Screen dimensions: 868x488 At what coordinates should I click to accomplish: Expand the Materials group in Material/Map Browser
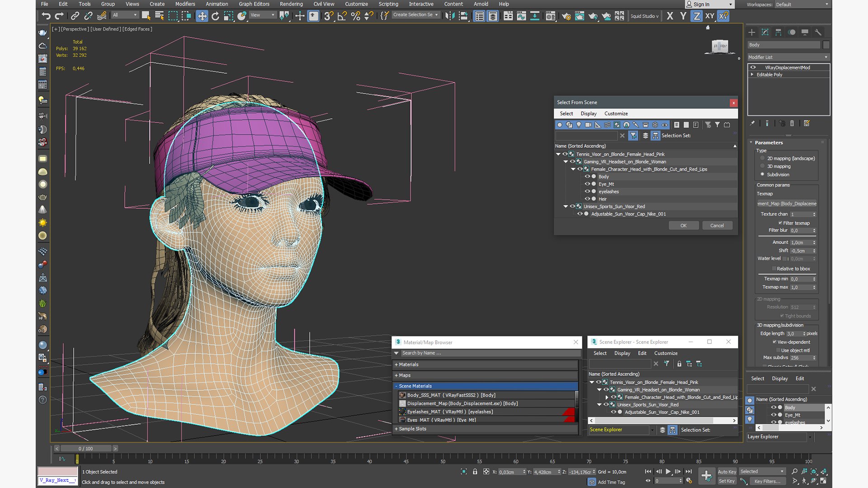(x=396, y=365)
